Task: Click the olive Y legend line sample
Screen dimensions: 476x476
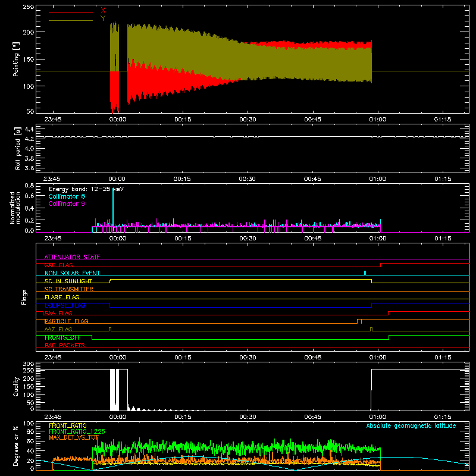Action: pyautogui.click(x=71, y=20)
